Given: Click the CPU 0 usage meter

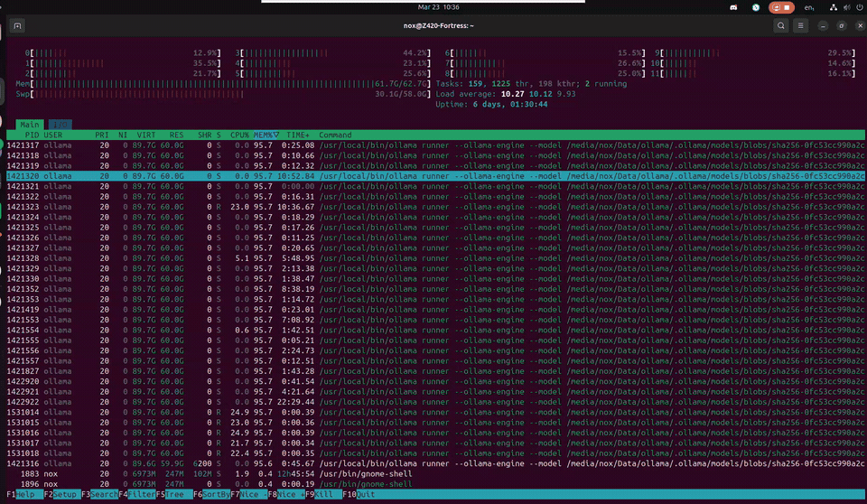Looking at the screenshot, I should pyautogui.click(x=123, y=53).
